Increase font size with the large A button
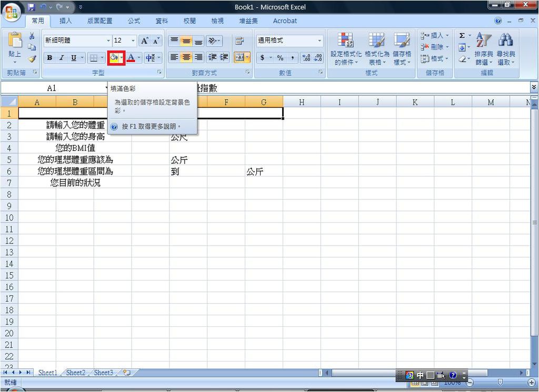This screenshot has width=539, height=392. (144, 41)
